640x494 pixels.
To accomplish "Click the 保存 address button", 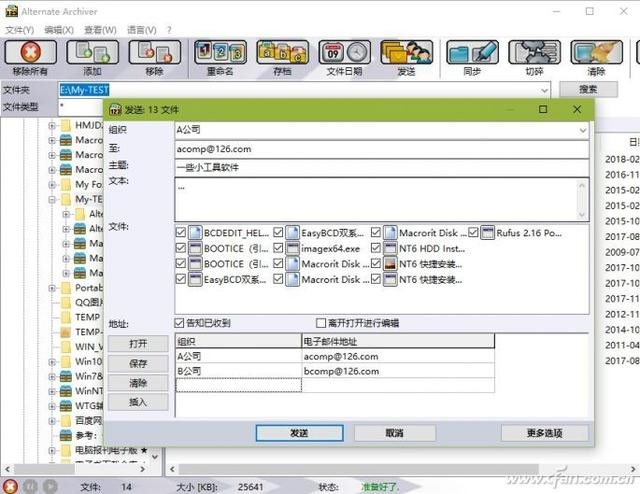I will (x=138, y=363).
